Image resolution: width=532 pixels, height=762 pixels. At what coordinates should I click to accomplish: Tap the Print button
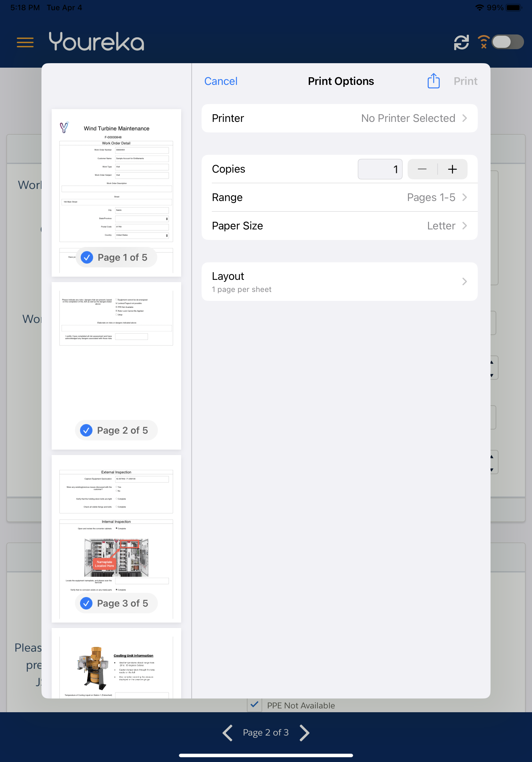tap(465, 81)
